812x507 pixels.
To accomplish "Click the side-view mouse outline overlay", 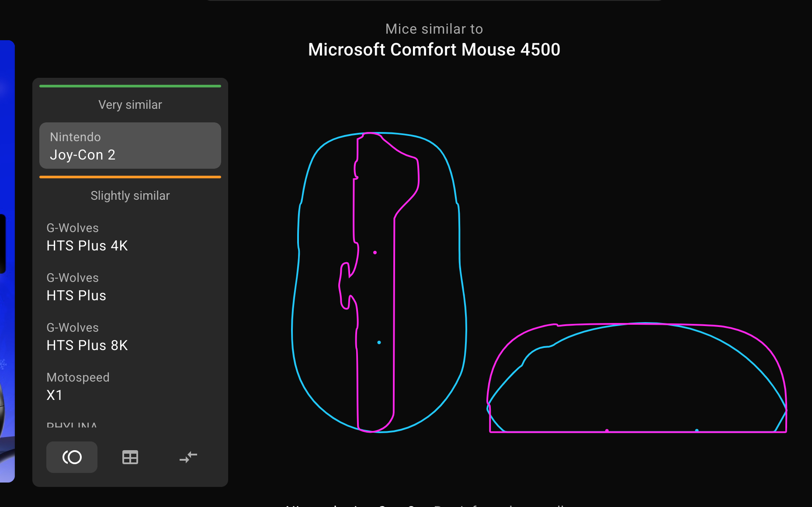I will (x=637, y=378).
